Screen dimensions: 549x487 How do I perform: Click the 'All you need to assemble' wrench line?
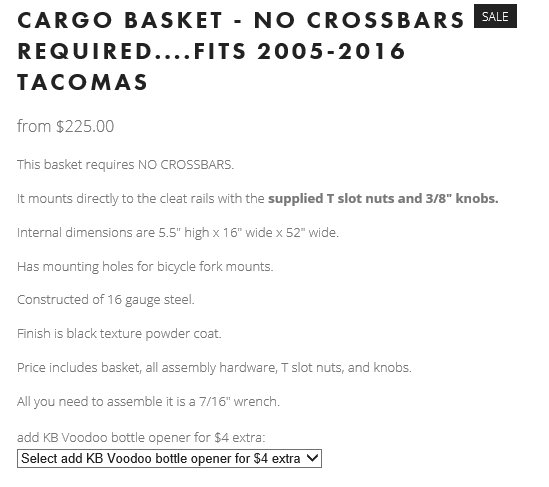(148, 402)
